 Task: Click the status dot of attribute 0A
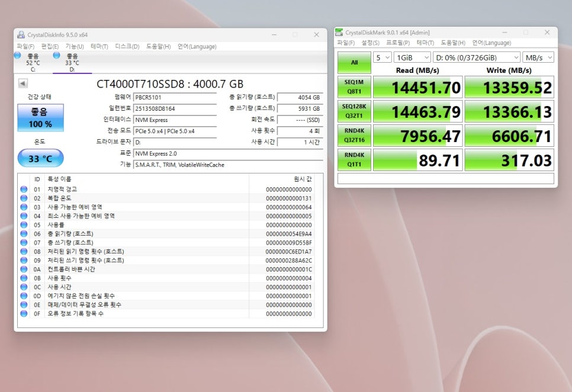pyautogui.click(x=24, y=269)
